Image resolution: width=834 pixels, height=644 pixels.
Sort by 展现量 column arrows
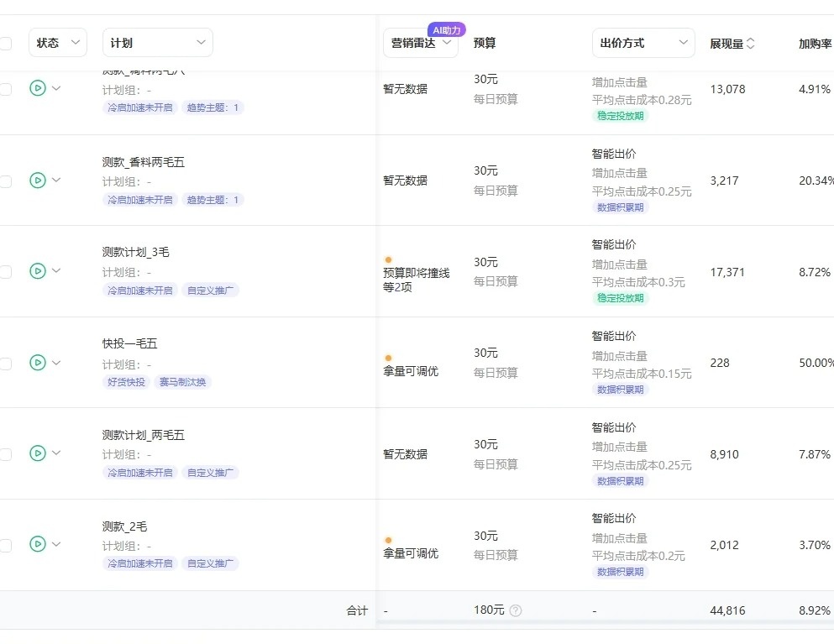(x=751, y=43)
